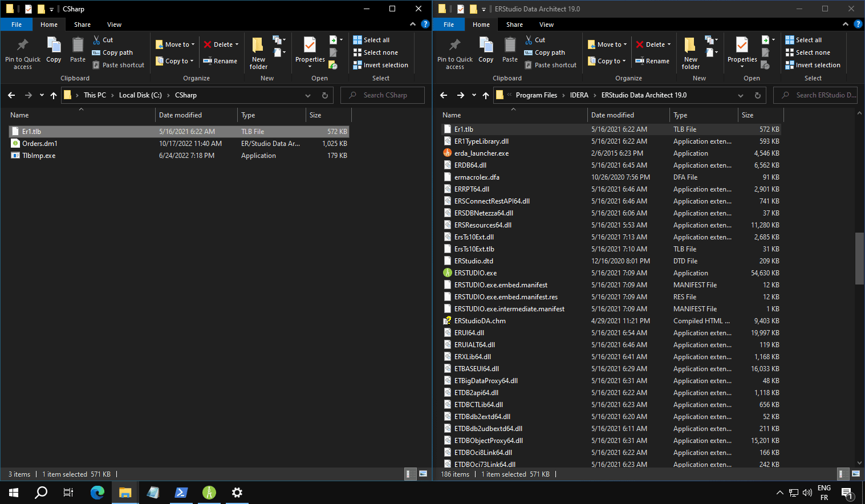The width and height of the screenshot is (865, 504).
Task: Create New folder in CSharp window
Action: [x=258, y=54]
